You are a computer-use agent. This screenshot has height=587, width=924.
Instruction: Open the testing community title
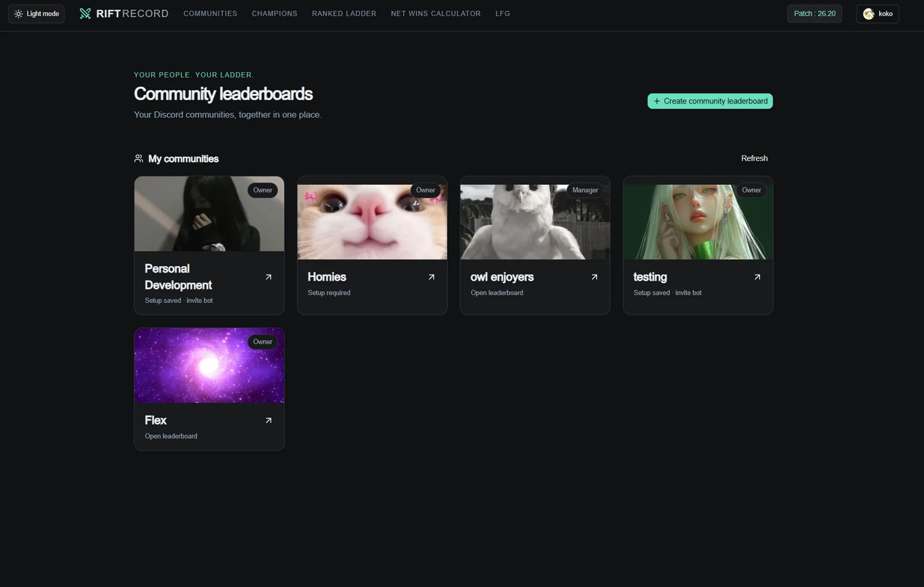[650, 277]
